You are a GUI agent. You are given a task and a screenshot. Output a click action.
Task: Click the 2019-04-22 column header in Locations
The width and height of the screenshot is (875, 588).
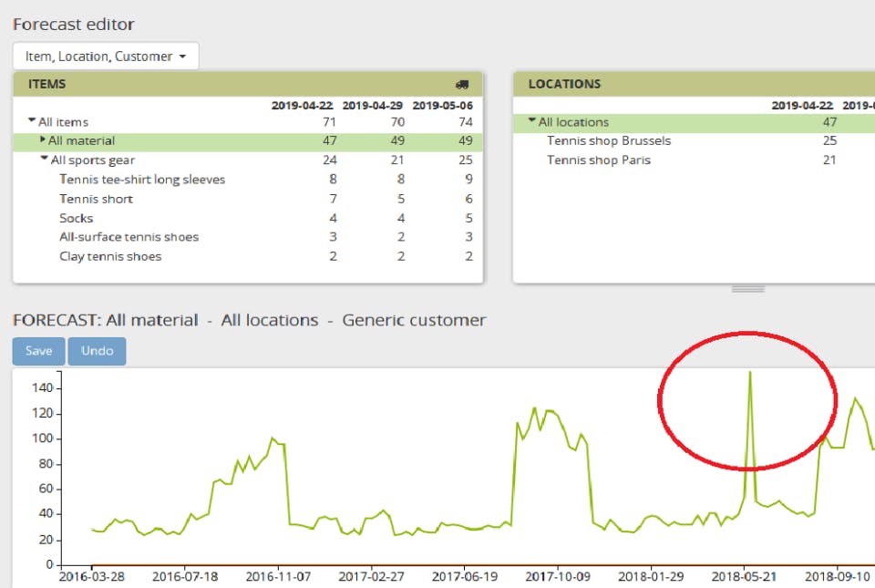tap(802, 106)
